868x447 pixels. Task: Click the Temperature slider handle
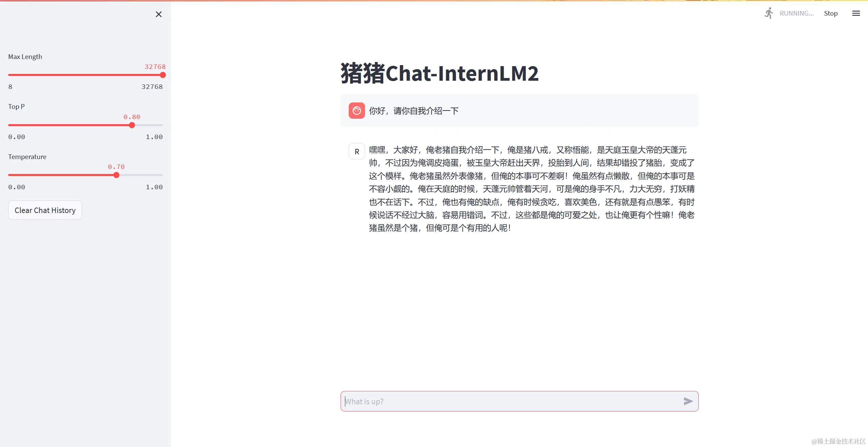[x=116, y=175]
